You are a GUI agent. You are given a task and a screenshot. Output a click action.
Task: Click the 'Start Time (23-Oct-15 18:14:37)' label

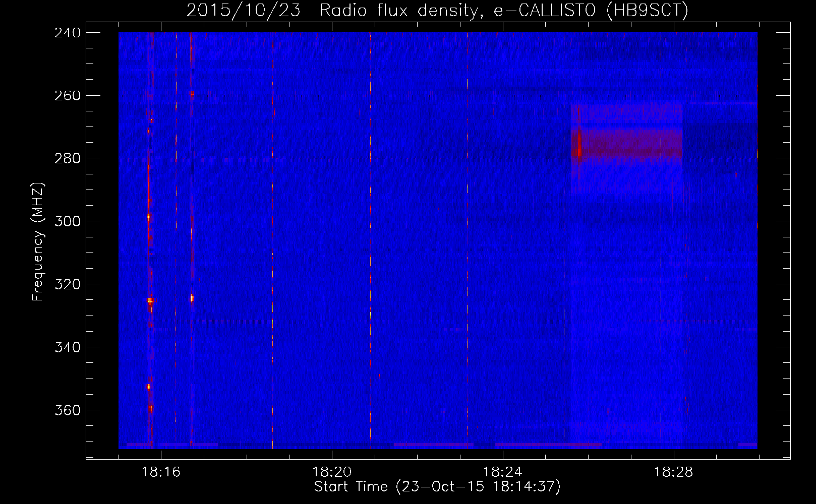coord(437,487)
